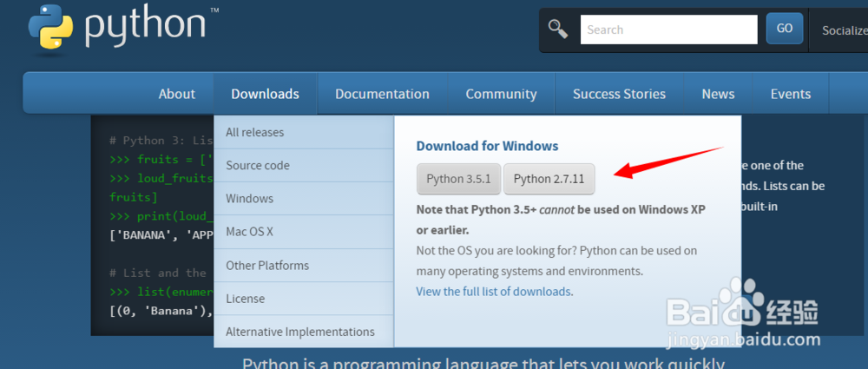Open the Downloads menu
The image size is (868, 369).
point(265,94)
